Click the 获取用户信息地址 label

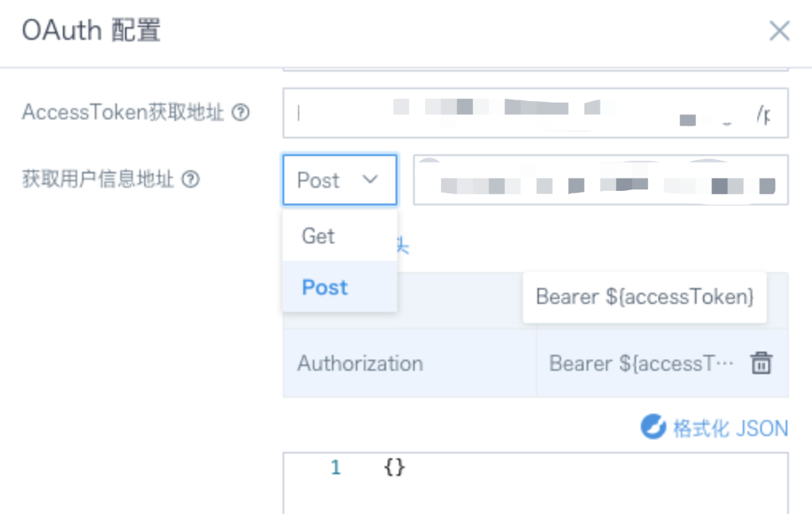(x=97, y=179)
